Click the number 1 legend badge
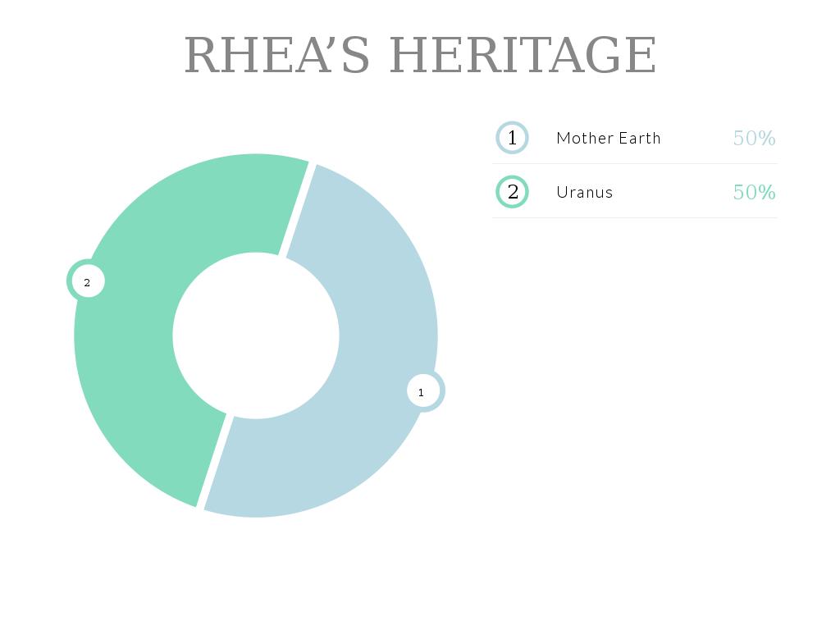This screenshot has height=630, width=840. (512, 138)
